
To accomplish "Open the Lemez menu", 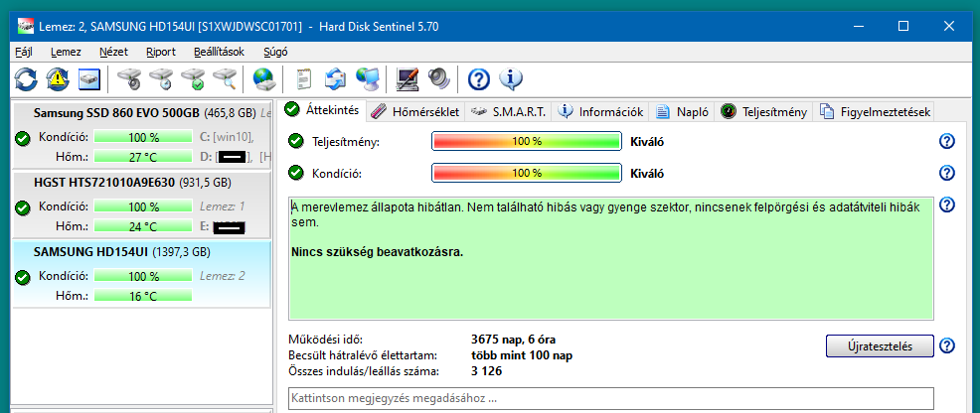I will (67, 52).
